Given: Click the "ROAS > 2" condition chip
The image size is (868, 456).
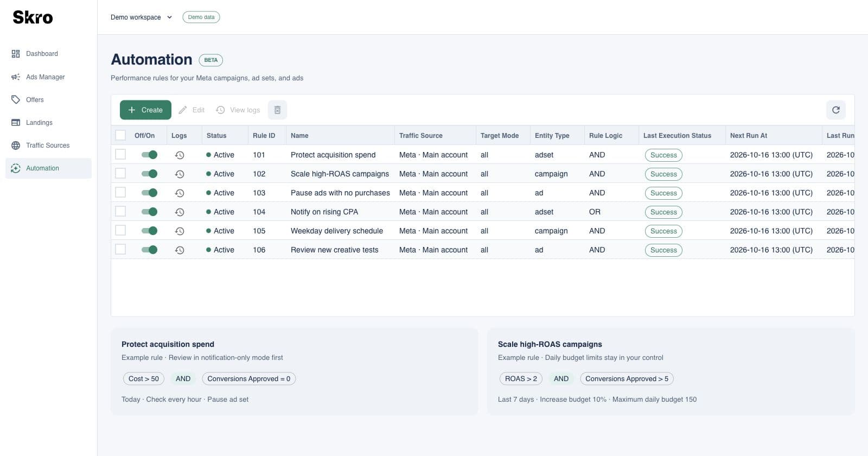Looking at the screenshot, I should [x=521, y=379].
